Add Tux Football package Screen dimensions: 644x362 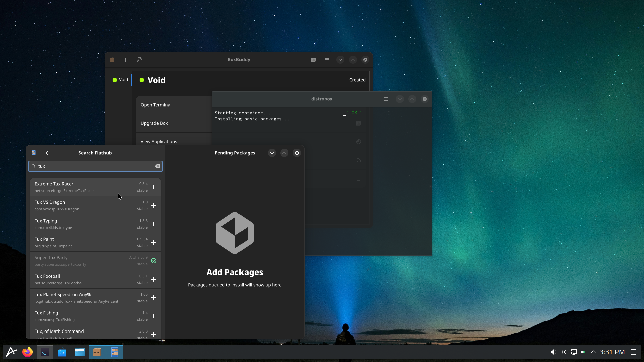[154, 279]
